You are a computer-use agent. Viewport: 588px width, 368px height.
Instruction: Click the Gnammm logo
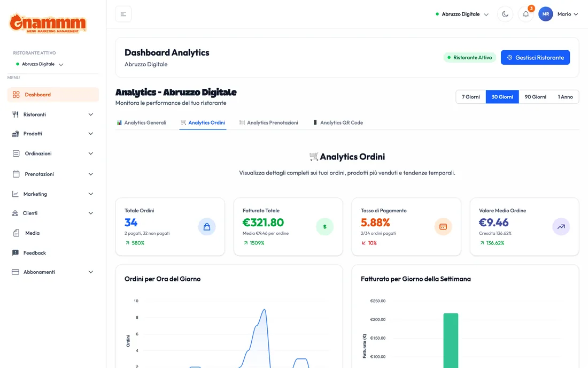click(48, 23)
